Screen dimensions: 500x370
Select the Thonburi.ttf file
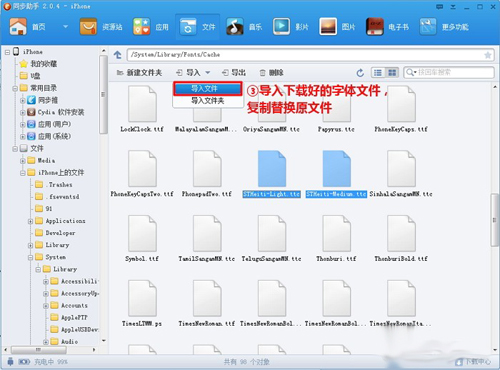click(x=336, y=238)
